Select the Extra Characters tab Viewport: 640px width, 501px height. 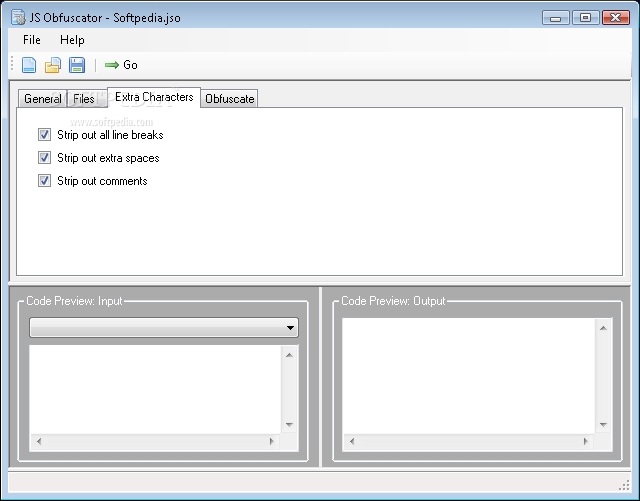pyautogui.click(x=154, y=97)
